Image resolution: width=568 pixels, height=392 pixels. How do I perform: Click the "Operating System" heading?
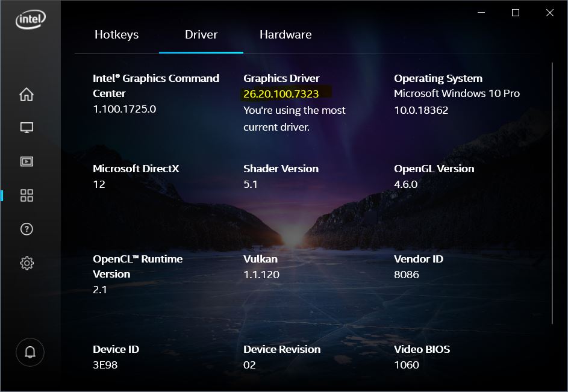click(x=438, y=78)
